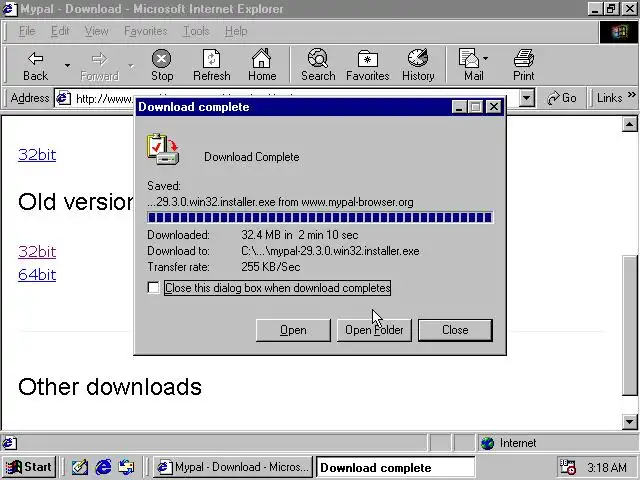Click the IE icon in title bar

10,9
